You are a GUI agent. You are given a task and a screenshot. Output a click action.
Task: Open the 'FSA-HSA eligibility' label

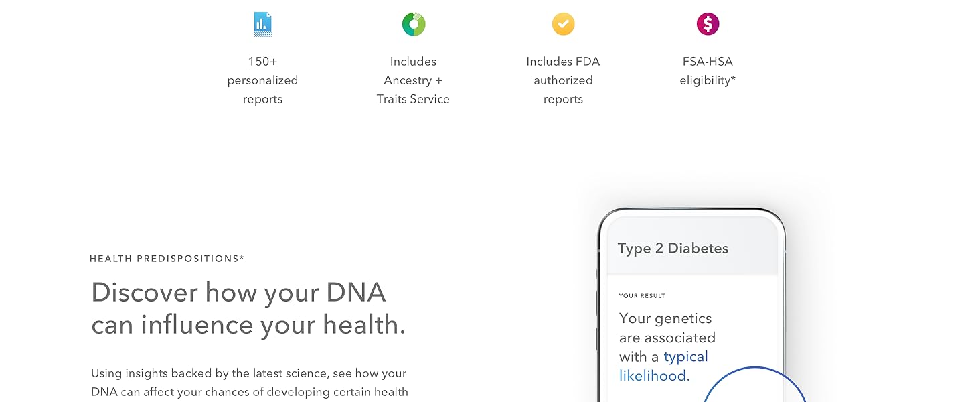(706, 71)
